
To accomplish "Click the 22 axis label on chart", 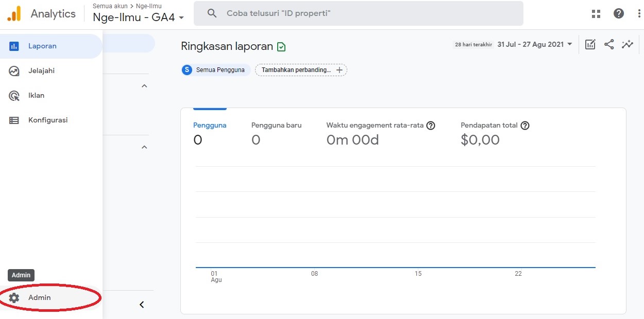I will 518,274.
